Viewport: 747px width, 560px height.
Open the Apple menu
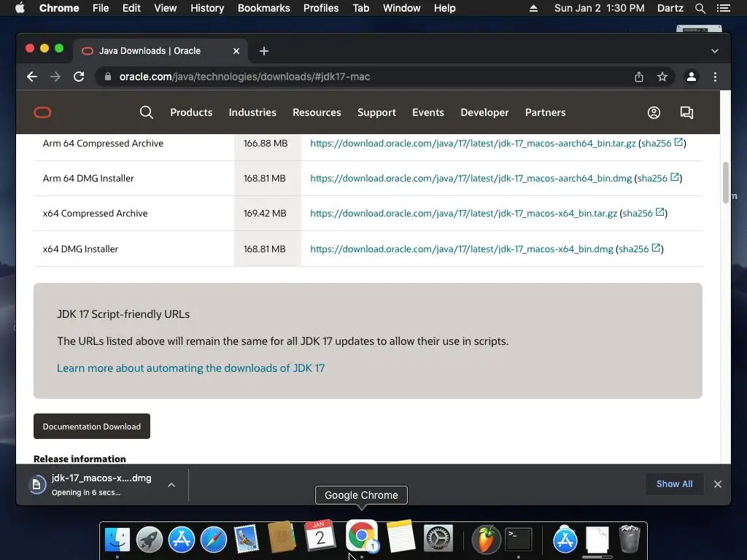(20, 8)
